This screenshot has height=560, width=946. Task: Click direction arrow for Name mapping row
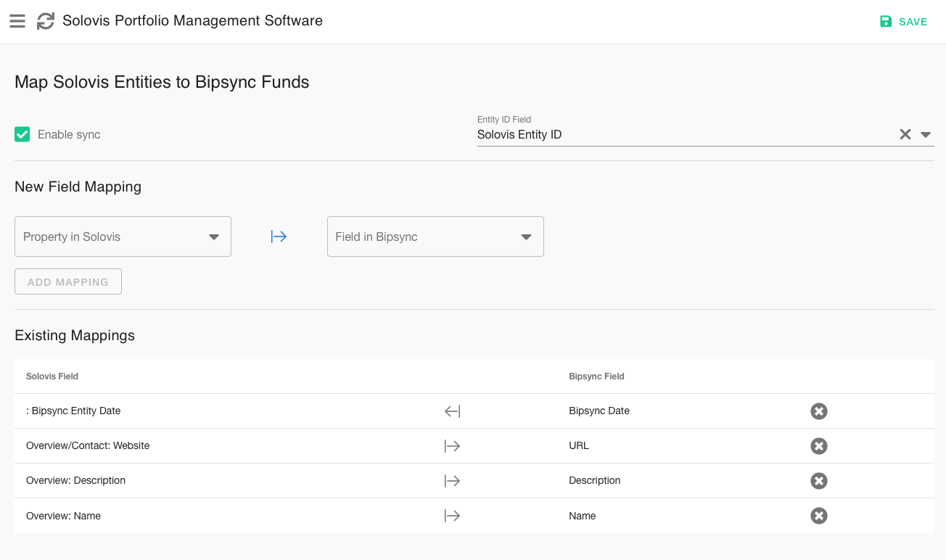point(453,516)
